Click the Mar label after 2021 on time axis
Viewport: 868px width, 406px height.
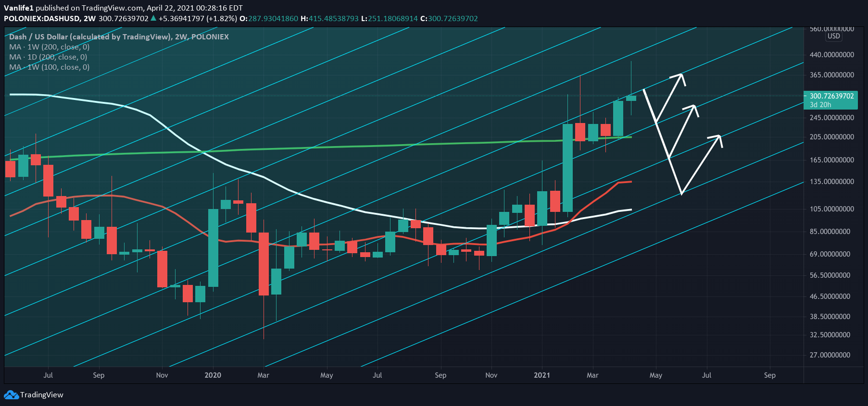(x=592, y=375)
